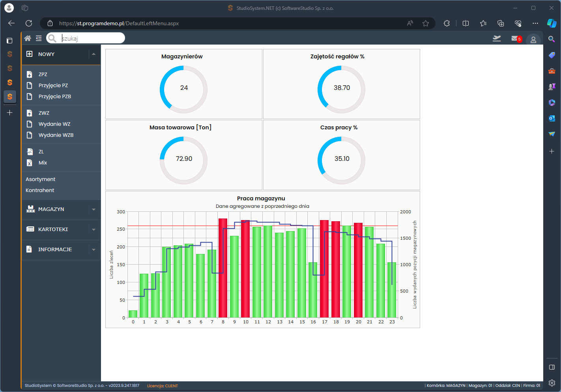
Task: Click the ZWZ upload document icon
Action: point(29,113)
